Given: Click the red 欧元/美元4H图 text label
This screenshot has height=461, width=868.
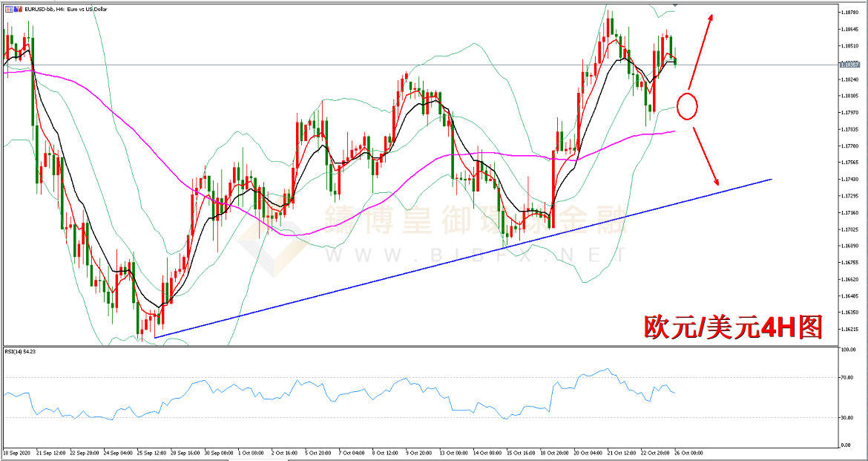Looking at the screenshot, I should click(732, 327).
